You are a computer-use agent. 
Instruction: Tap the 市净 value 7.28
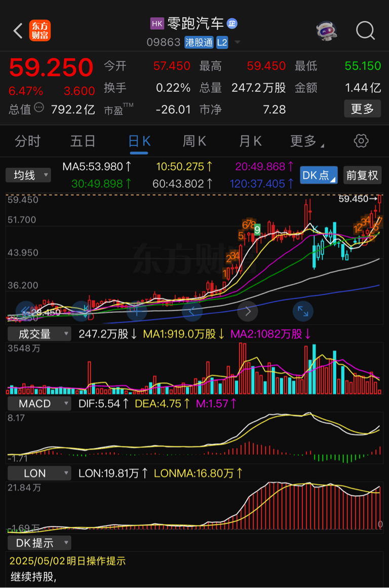coord(275,109)
